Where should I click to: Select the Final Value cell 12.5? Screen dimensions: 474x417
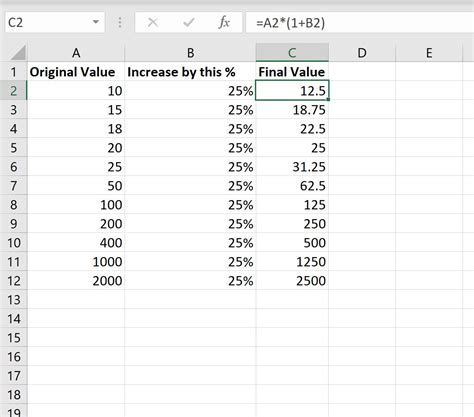click(x=292, y=91)
